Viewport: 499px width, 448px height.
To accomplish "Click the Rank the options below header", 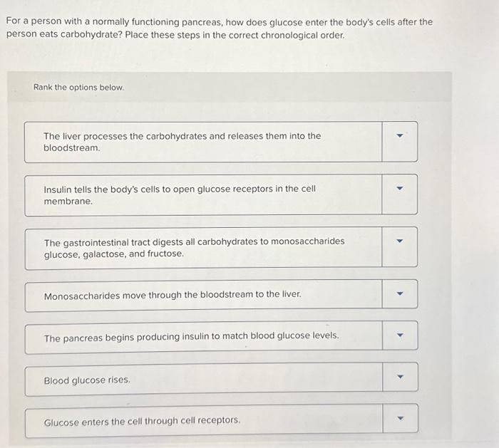I will pos(79,87).
